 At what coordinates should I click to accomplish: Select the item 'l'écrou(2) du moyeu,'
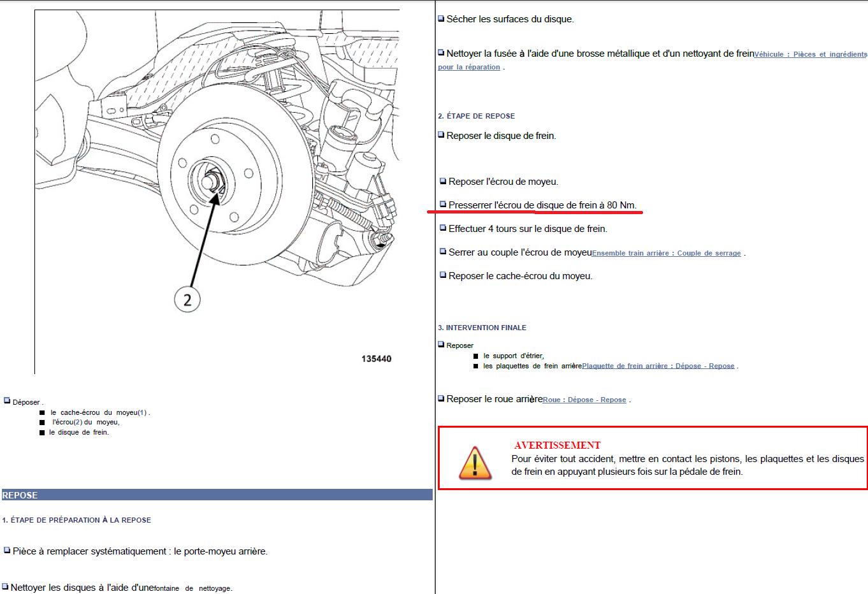click(85, 422)
